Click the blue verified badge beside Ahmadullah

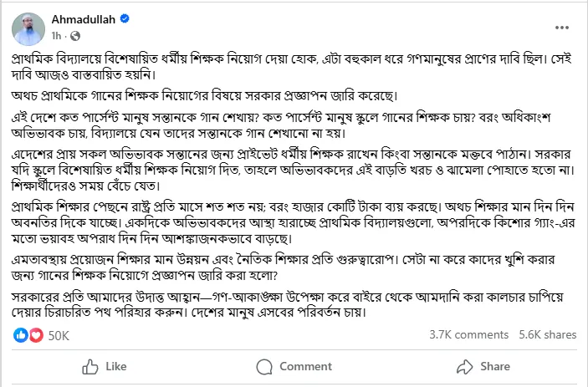(x=125, y=18)
